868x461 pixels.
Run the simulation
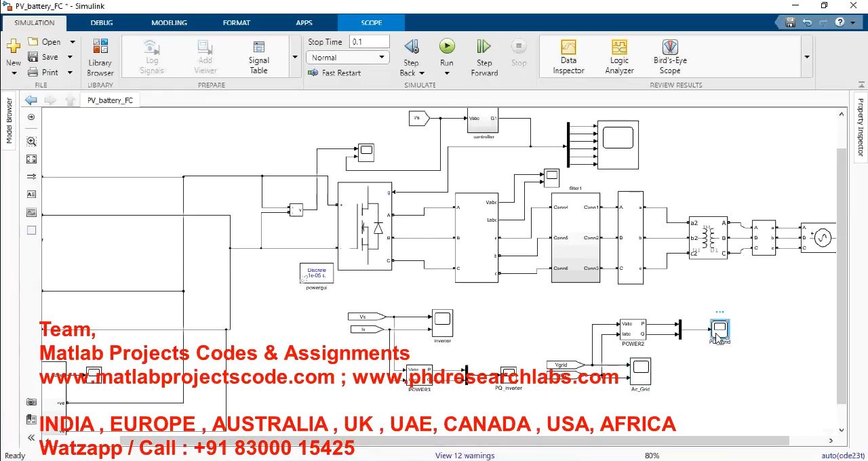(x=446, y=46)
